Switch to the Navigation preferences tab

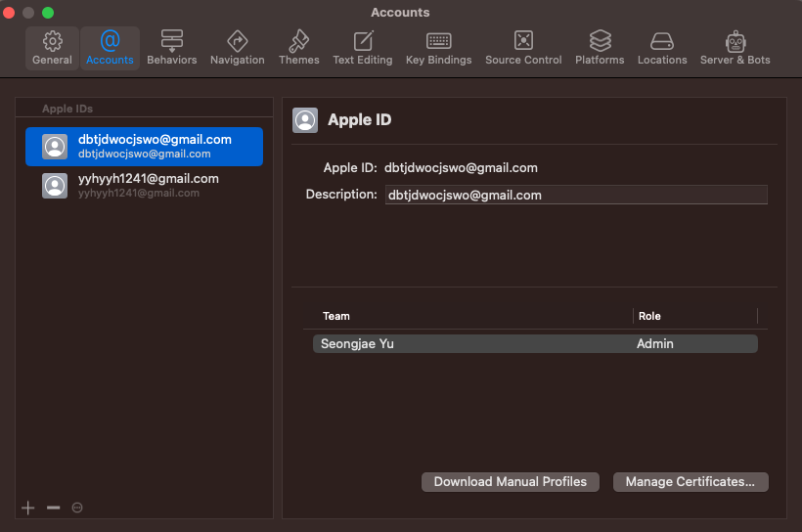coord(238,48)
